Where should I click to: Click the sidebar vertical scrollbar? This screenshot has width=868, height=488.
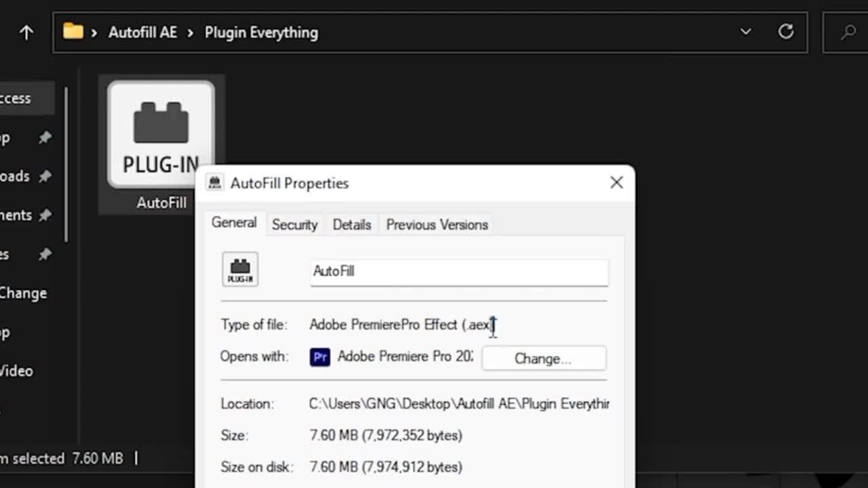pos(66,163)
